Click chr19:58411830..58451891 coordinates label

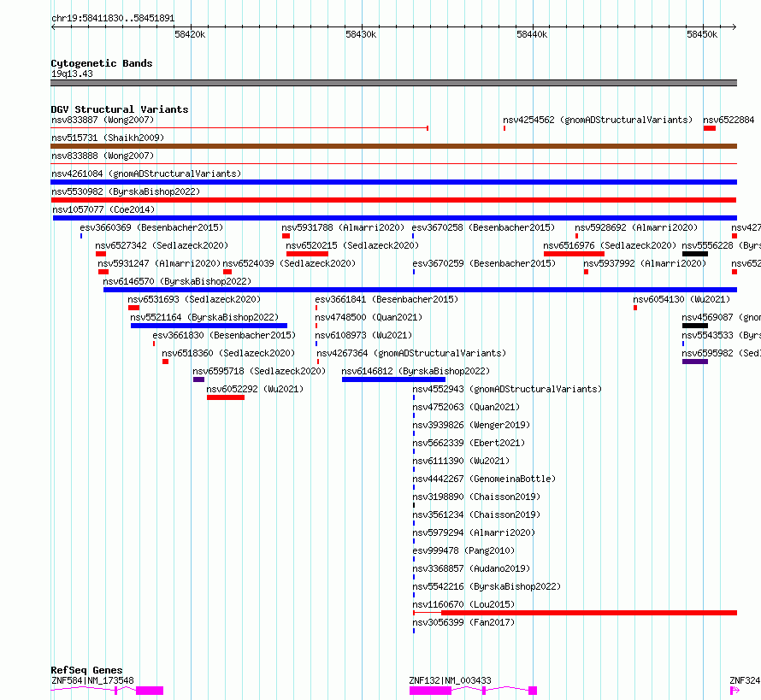click(x=113, y=19)
